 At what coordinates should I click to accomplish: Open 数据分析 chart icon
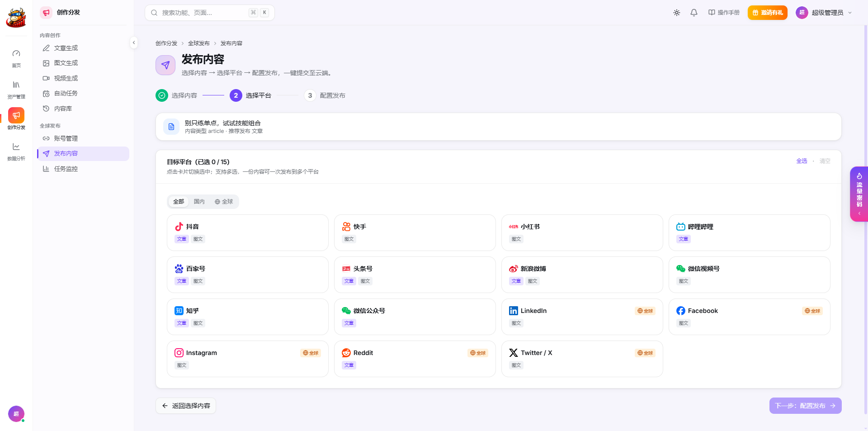pos(16,152)
